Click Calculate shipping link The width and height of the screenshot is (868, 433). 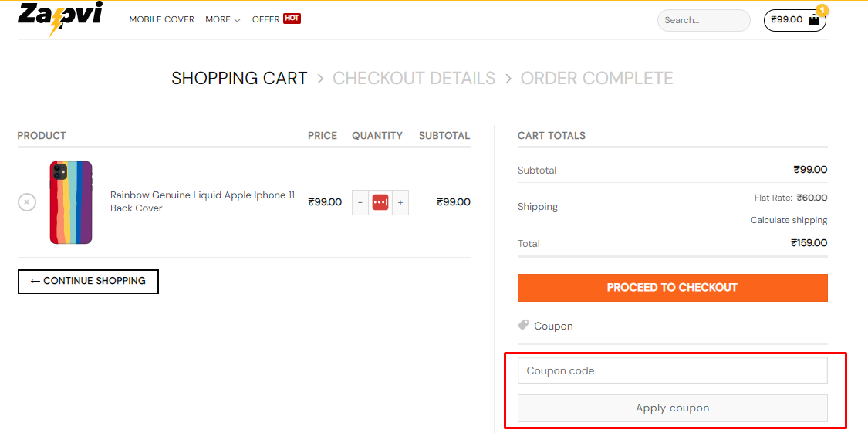click(789, 221)
